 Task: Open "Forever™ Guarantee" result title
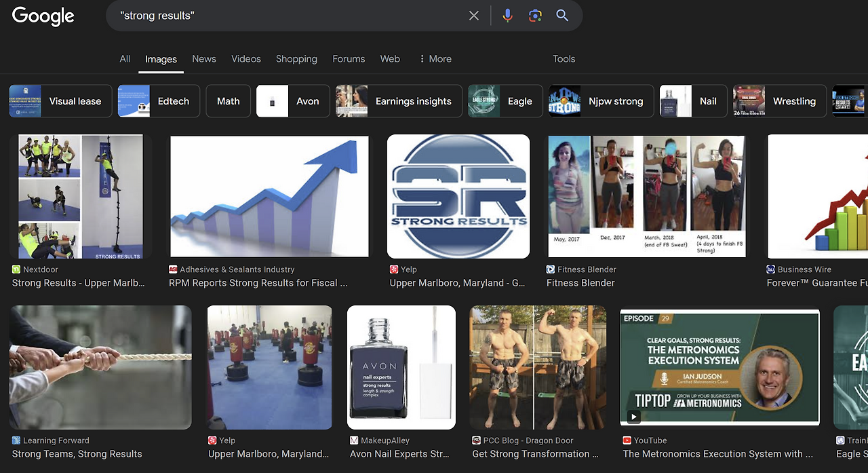[817, 283]
